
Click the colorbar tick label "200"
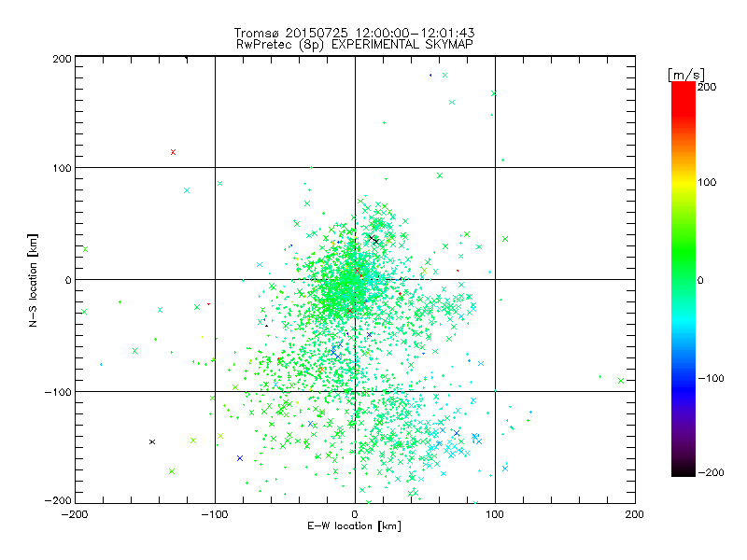tap(707, 87)
